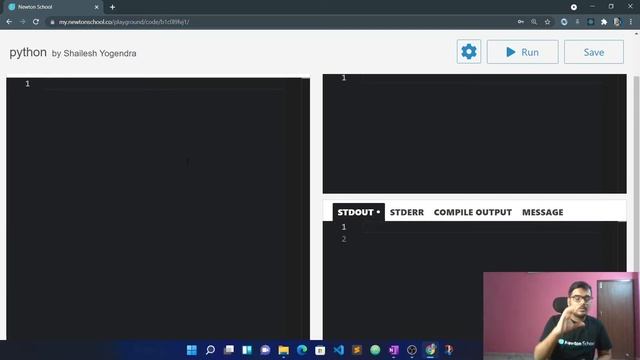Go back in browser history

click(9, 22)
